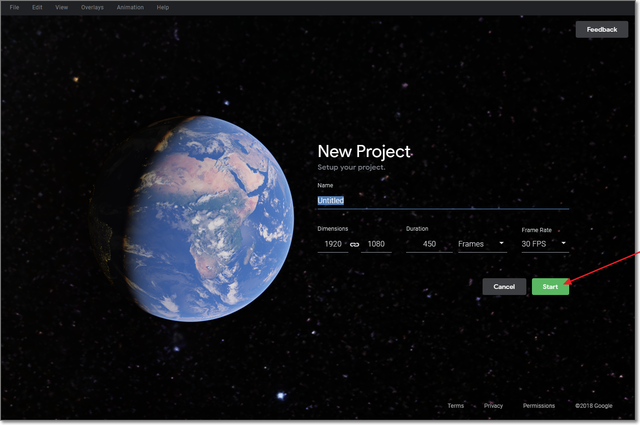Open the Privacy link
Viewport: 640px width, 425px height.
point(493,406)
